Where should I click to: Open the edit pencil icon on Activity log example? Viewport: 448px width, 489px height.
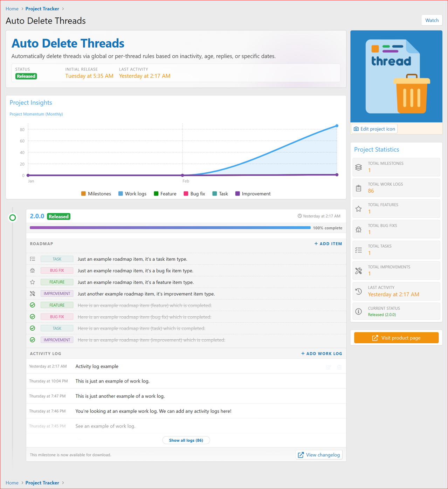coord(328,367)
